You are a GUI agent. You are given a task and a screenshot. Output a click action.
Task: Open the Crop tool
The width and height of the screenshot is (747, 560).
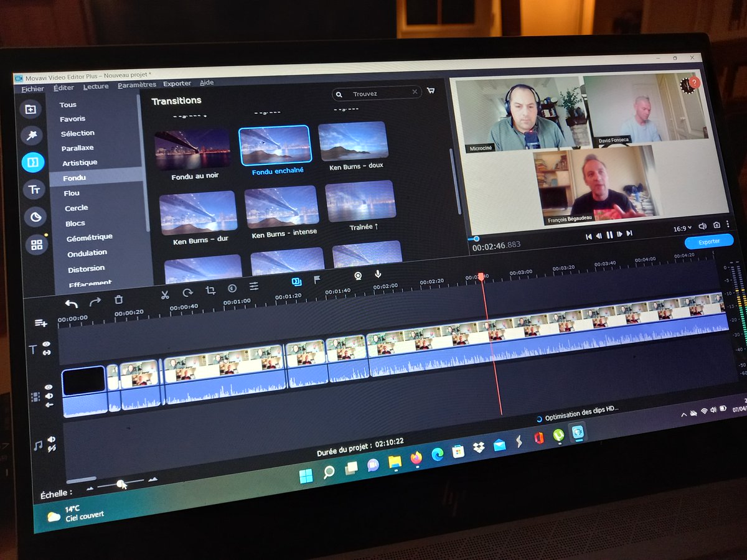[x=210, y=290]
